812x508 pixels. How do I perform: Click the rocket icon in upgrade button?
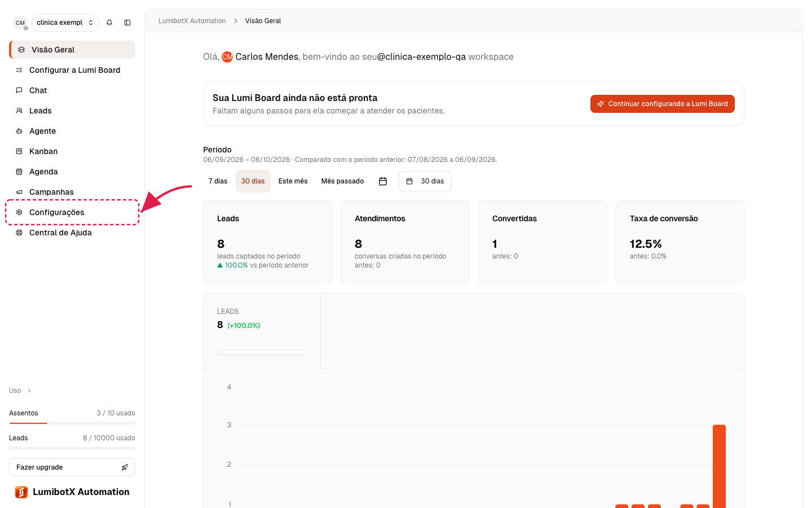point(125,467)
